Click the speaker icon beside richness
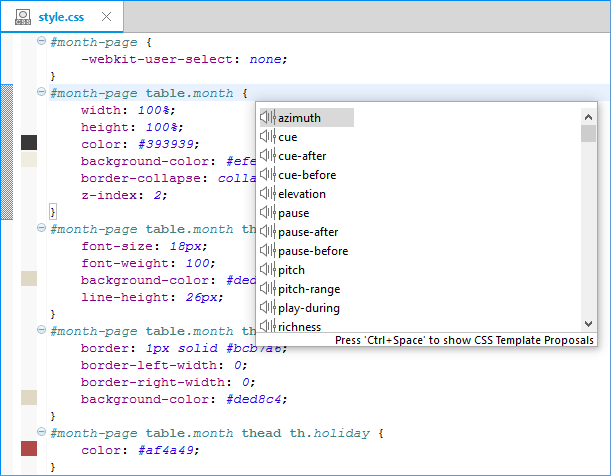The image size is (611, 476). (267, 326)
